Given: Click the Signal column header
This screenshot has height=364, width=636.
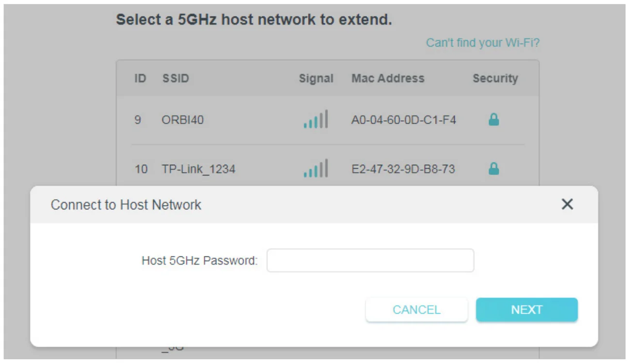Looking at the screenshot, I should pos(316,78).
